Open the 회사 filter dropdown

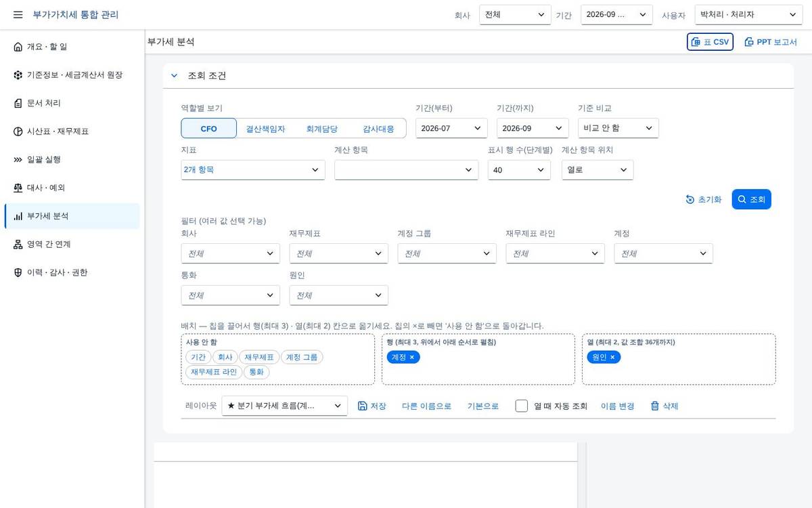pyautogui.click(x=231, y=253)
